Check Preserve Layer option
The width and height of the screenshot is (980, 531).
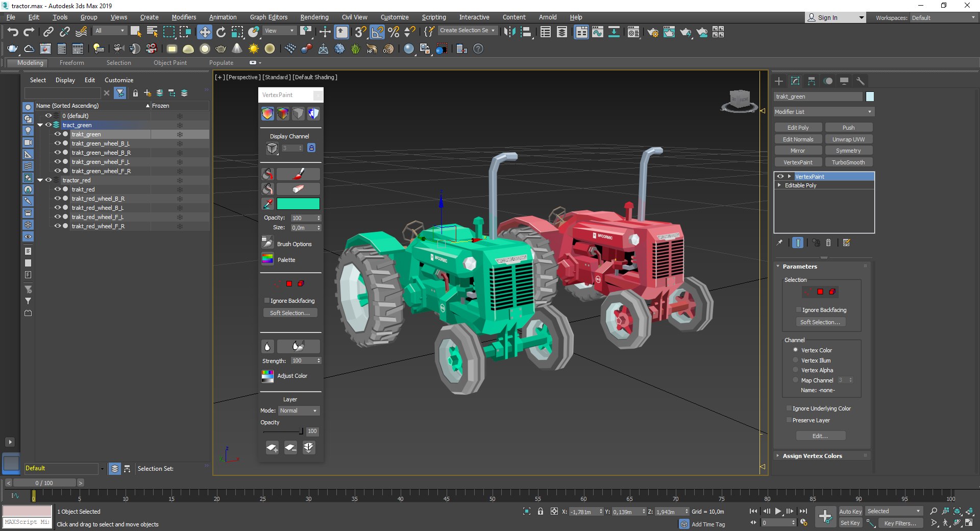pos(789,420)
